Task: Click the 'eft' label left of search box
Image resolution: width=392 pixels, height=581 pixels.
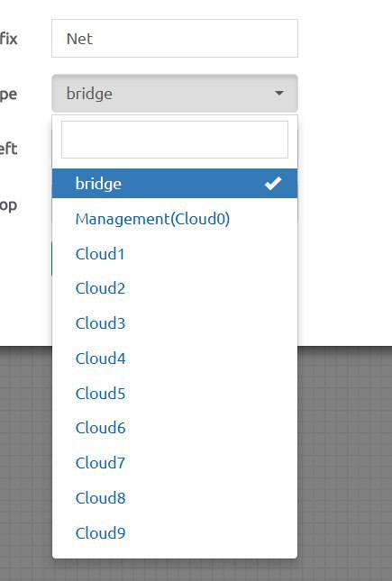Action: [x=8, y=149]
